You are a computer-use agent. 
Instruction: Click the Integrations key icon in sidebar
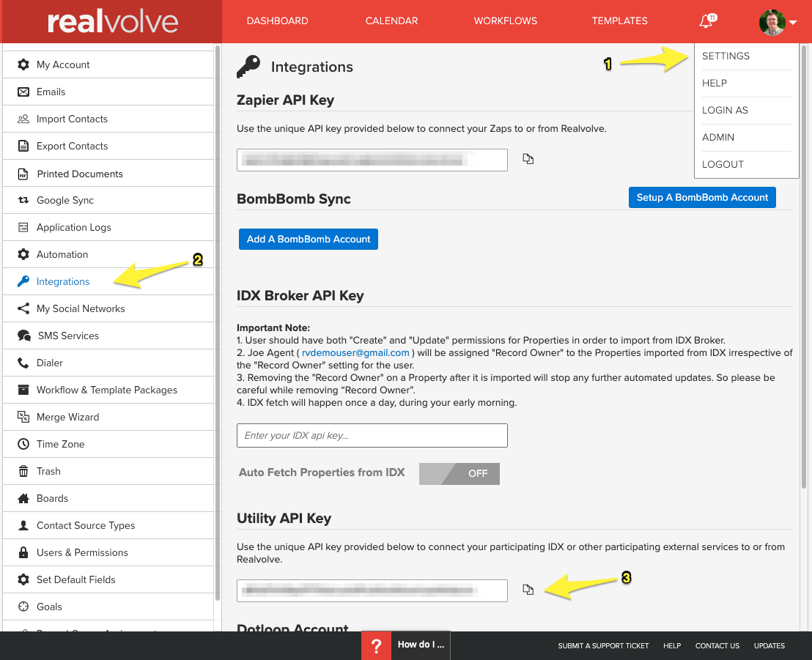23,281
